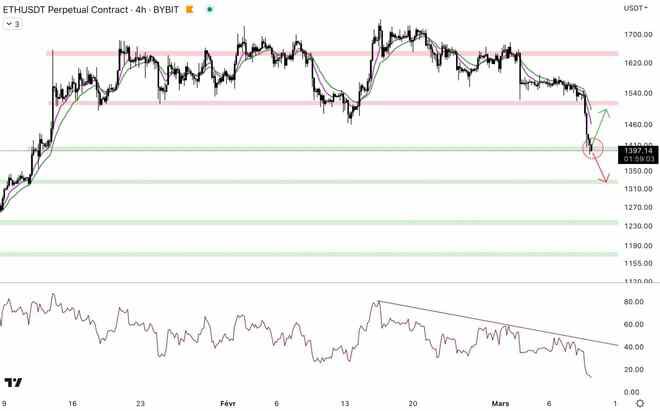
Task: Open chart settings gear icon
Action: click(x=640, y=403)
